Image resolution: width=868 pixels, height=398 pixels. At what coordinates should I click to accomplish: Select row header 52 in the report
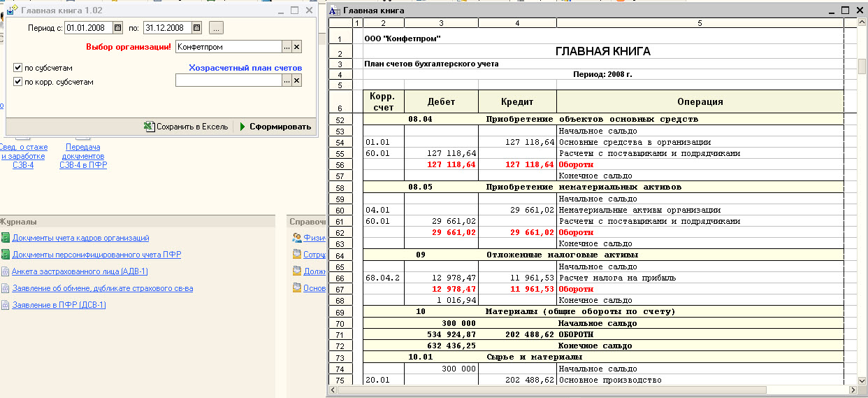pyautogui.click(x=340, y=120)
